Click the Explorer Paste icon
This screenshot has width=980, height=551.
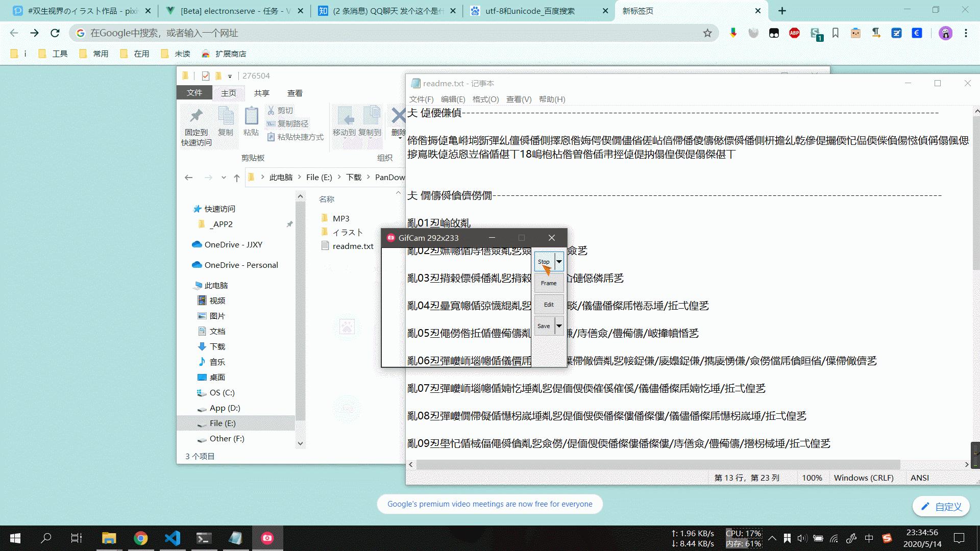pos(251,116)
